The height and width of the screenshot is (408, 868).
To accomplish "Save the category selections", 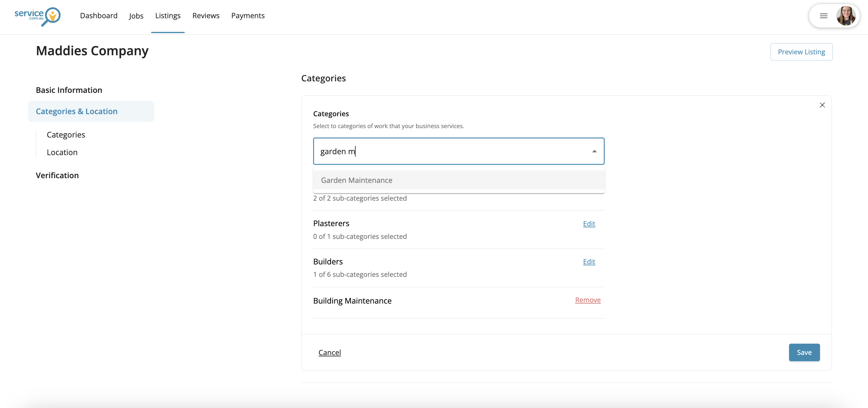I will (x=804, y=352).
